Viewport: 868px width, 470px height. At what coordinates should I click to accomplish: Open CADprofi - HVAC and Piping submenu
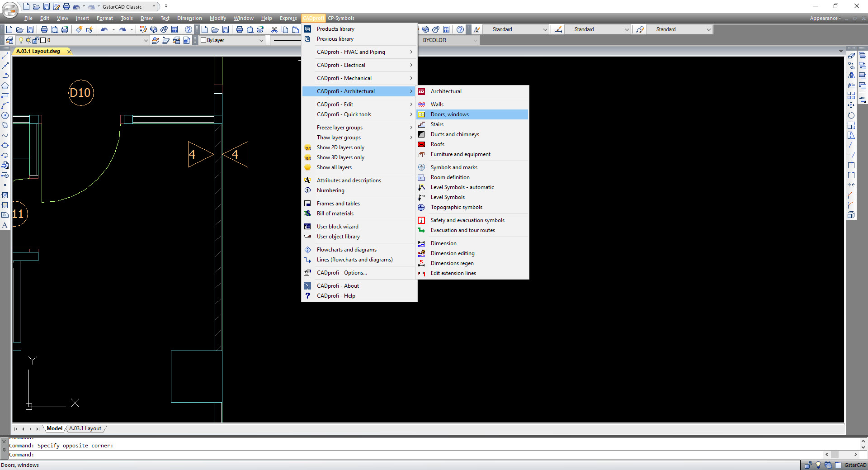point(359,52)
